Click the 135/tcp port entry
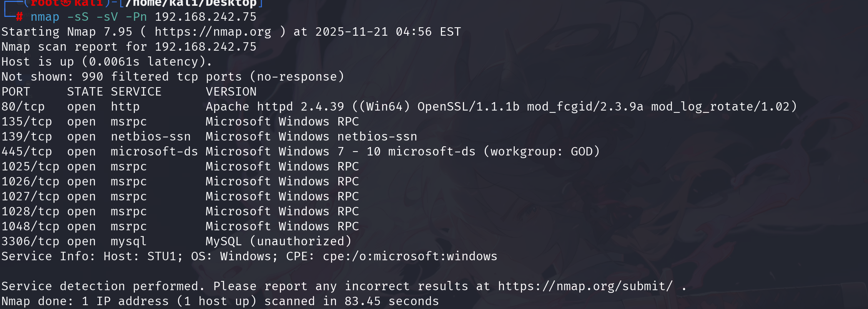This screenshot has width=868, height=309. pos(27,122)
